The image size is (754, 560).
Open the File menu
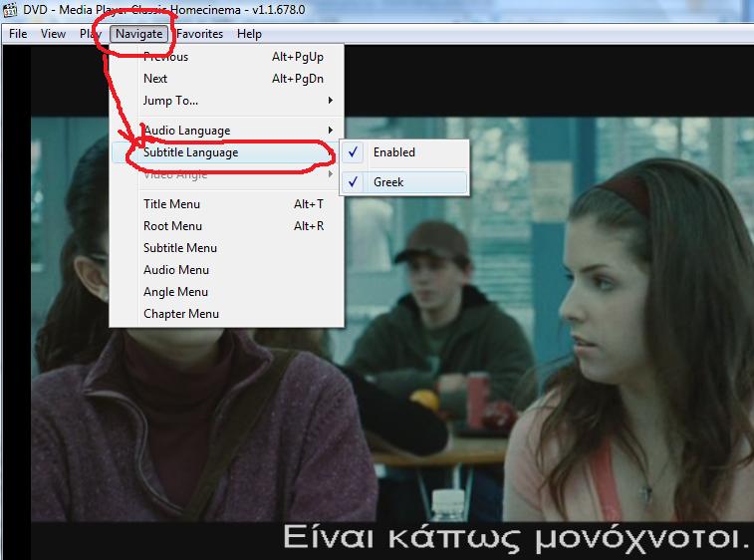point(18,34)
